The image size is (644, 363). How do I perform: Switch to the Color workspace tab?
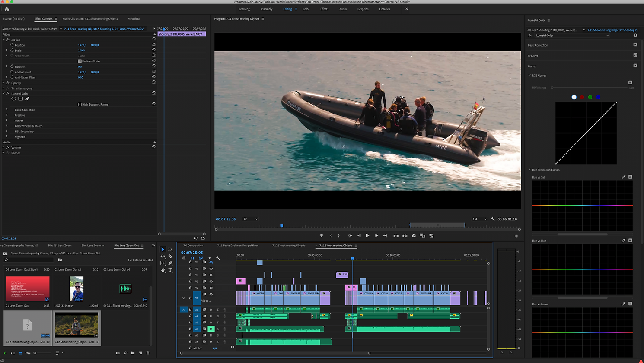pos(306,9)
